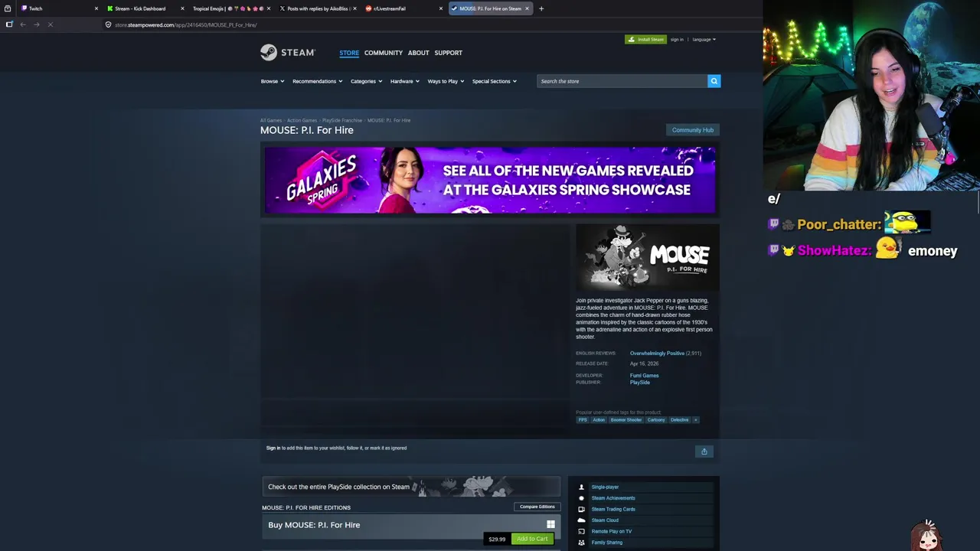Open Fumi Games developer link

(644, 376)
